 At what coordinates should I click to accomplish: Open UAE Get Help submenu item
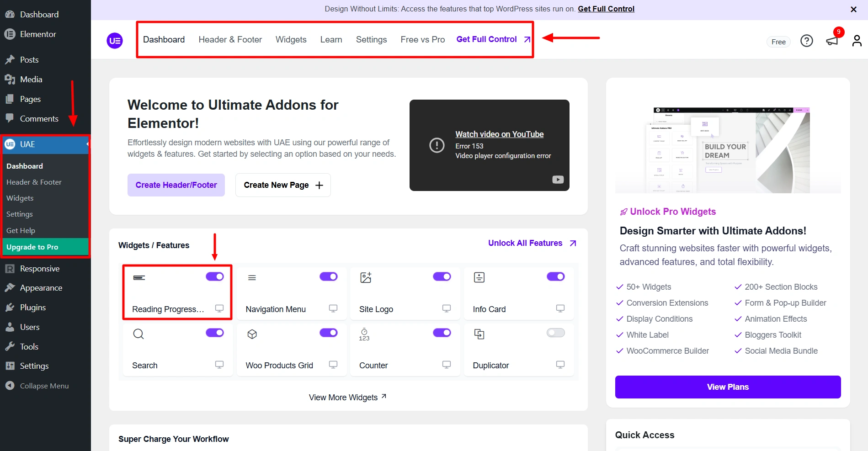pyautogui.click(x=21, y=230)
